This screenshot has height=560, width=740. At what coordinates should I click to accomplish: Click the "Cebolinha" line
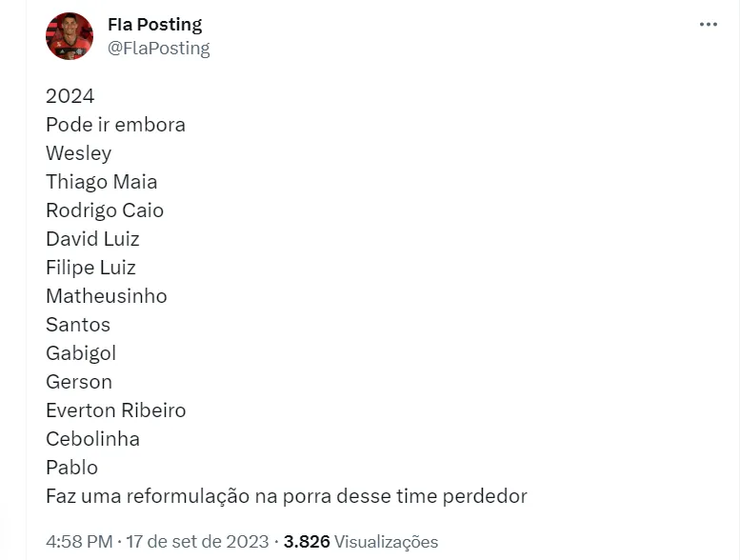(x=92, y=439)
